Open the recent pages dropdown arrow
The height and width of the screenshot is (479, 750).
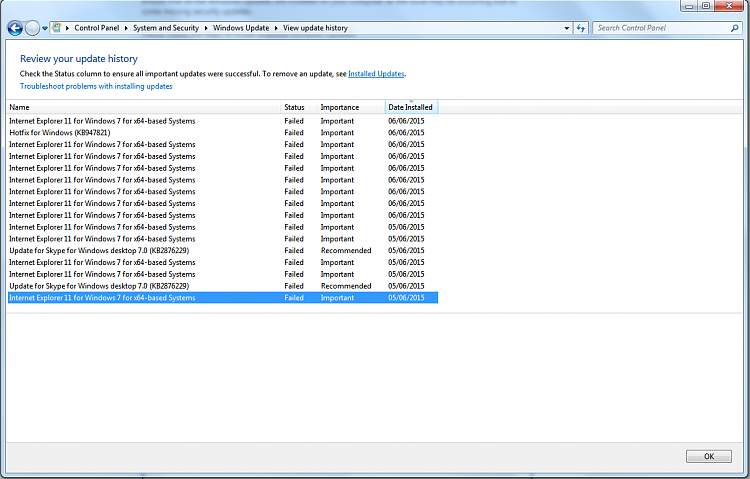click(44, 28)
